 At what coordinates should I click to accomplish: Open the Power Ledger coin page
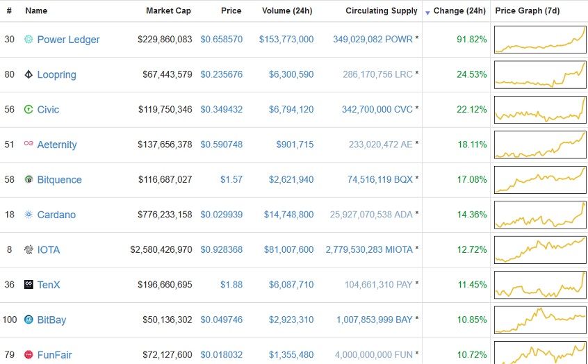coord(68,40)
